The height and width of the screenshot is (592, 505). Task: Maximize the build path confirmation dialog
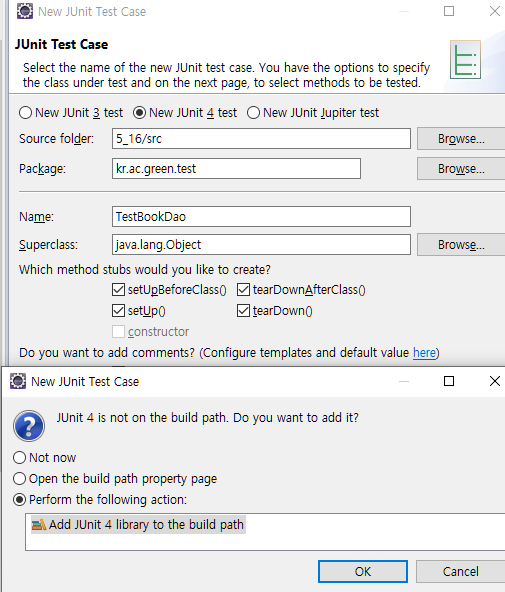click(x=449, y=381)
